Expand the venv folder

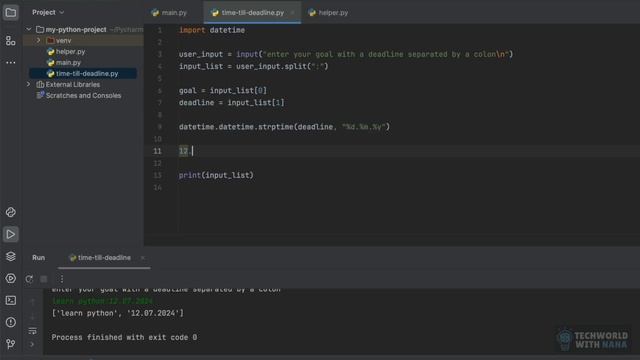click(x=38, y=40)
